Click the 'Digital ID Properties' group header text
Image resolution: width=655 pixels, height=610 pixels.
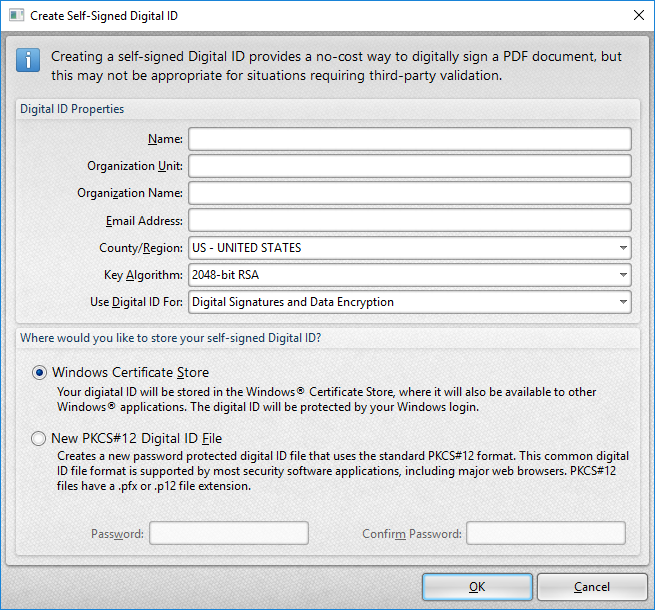pos(72,109)
